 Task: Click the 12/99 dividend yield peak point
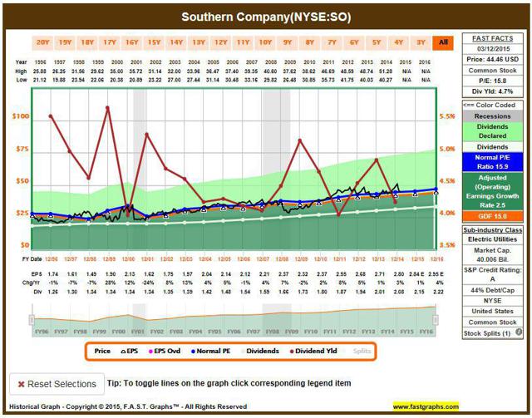tap(107, 108)
